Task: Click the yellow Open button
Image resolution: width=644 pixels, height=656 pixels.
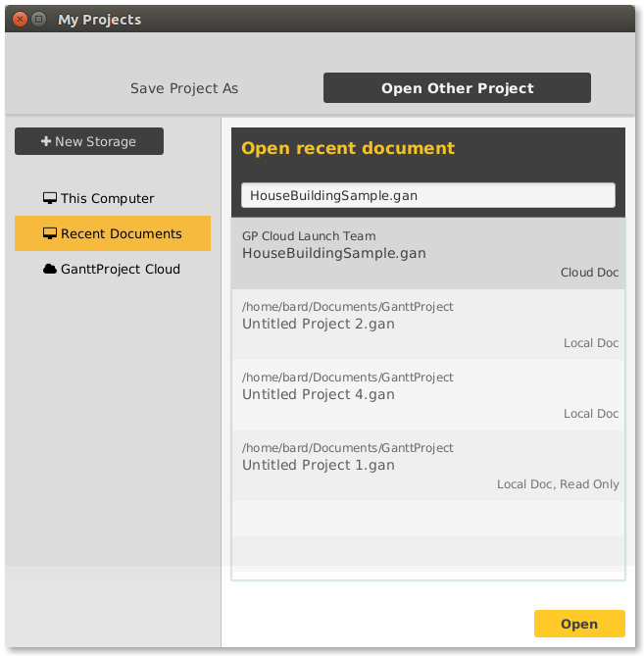Action: tap(579, 624)
